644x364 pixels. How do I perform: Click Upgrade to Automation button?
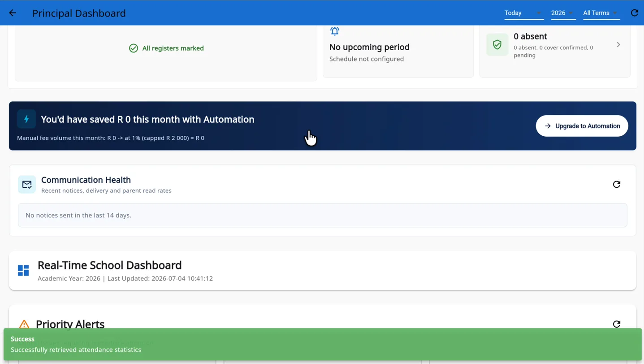click(582, 126)
